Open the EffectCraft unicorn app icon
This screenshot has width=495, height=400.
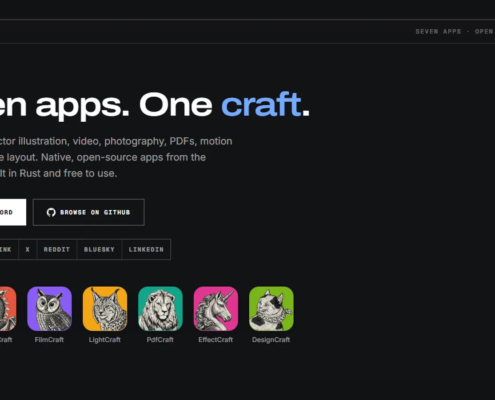(x=216, y=309)
